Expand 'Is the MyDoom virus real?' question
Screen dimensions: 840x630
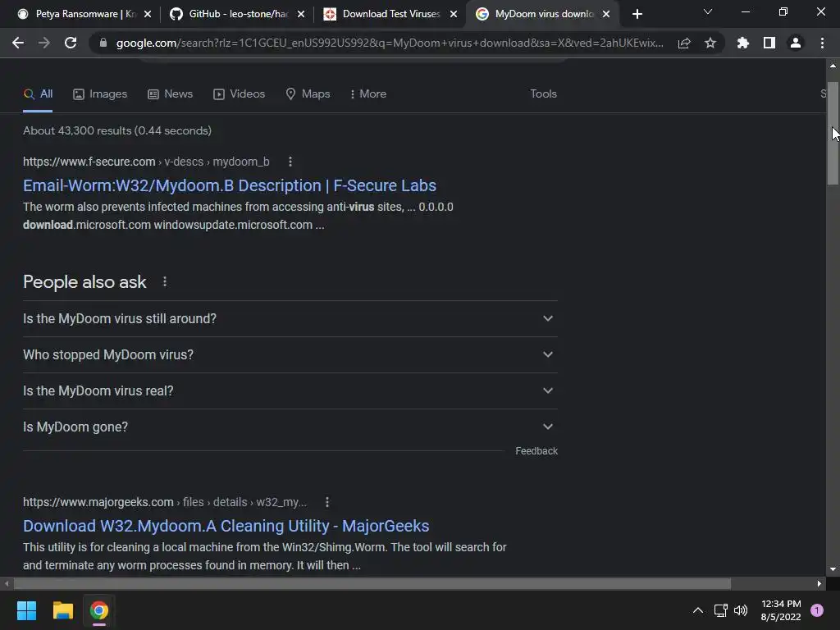coord(290,391)
